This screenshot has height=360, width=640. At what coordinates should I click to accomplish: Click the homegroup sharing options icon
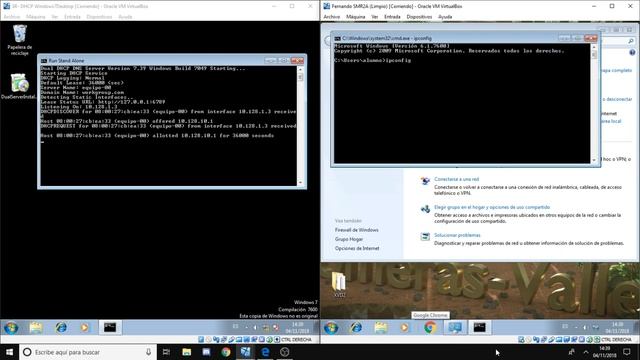(425, 209)
